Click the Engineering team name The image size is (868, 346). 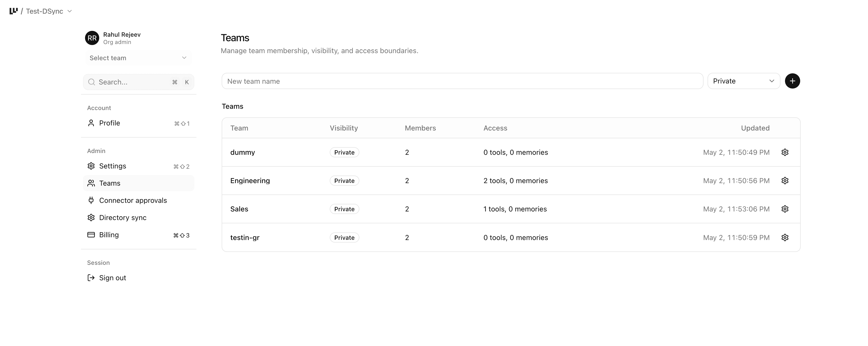(x=250, y=181)
